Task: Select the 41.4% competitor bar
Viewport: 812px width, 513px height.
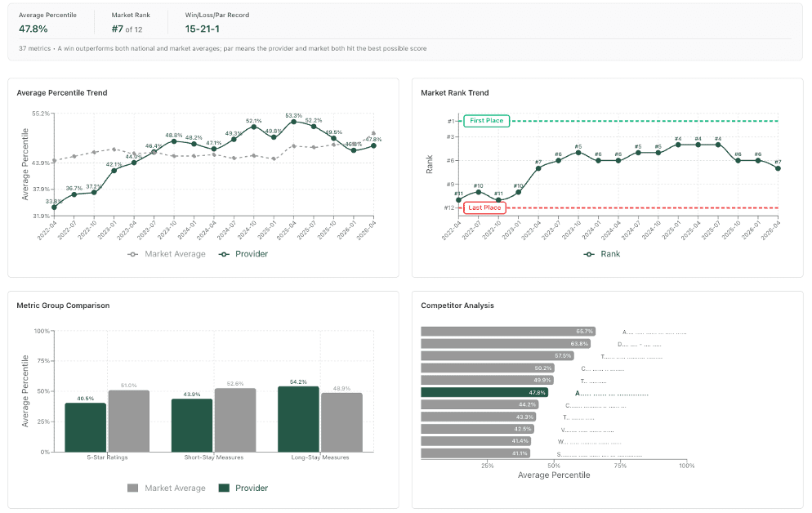Action: (x=476, y=441)
